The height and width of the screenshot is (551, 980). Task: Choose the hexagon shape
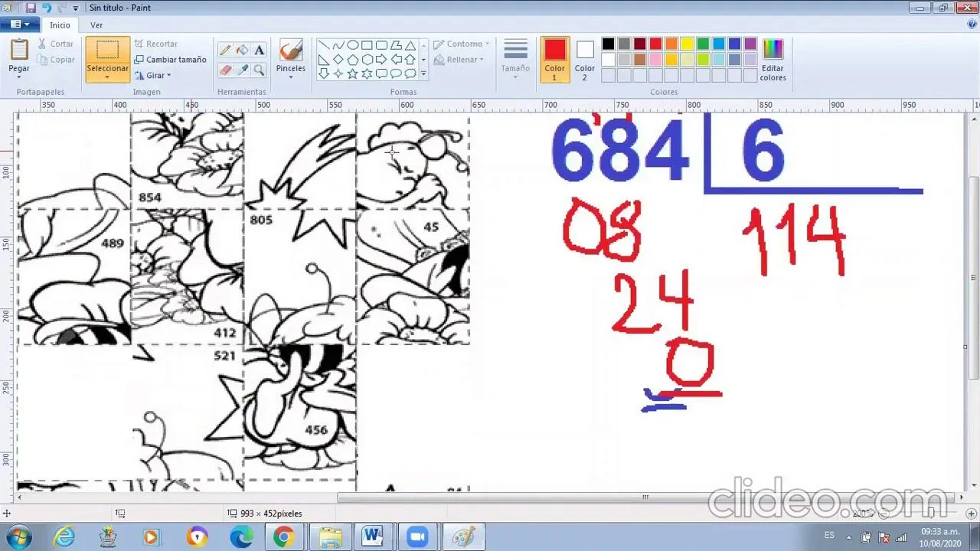coord(367,60)
